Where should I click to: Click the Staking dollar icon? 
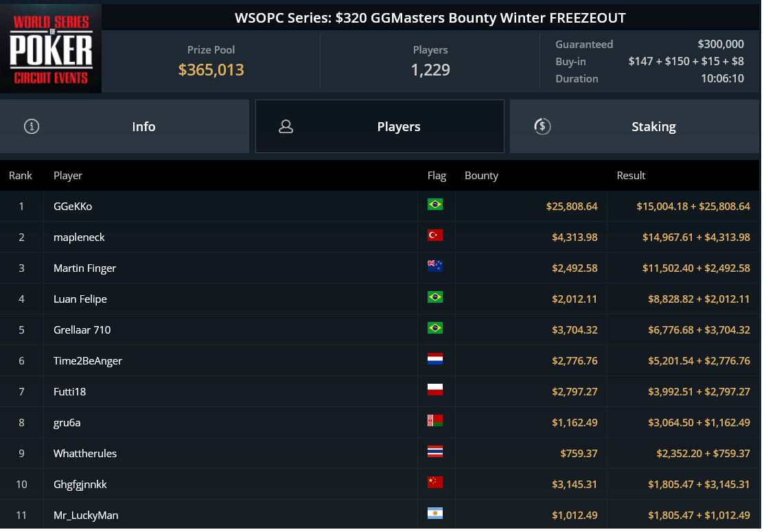click(542, 126)
